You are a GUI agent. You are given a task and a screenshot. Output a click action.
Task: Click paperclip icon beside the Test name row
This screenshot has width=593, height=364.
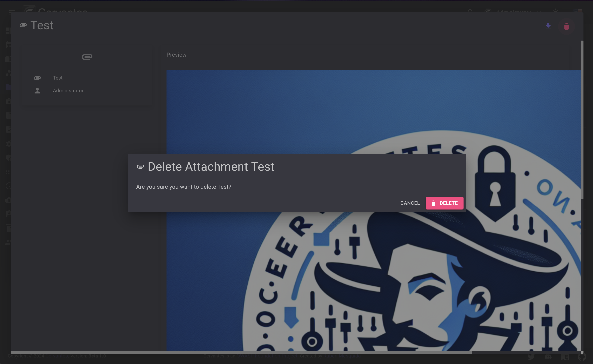[37, 78]
